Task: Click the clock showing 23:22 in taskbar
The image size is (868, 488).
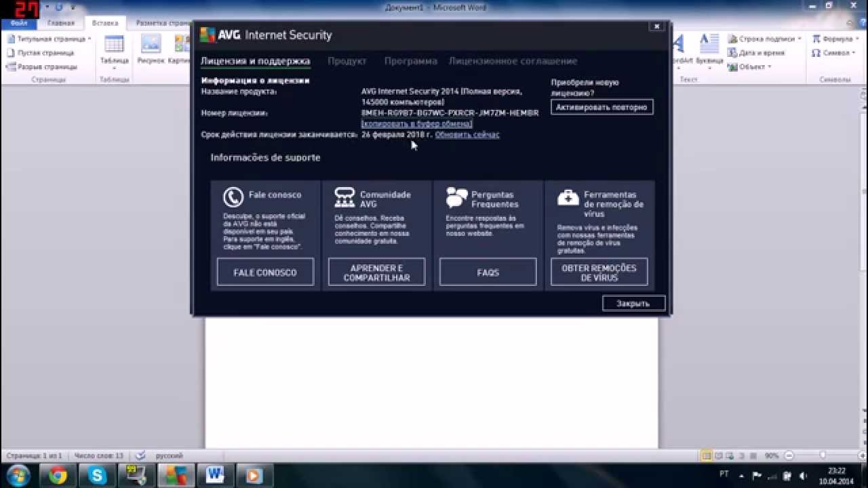Action: pyautogui.click(x=837, y=475)
